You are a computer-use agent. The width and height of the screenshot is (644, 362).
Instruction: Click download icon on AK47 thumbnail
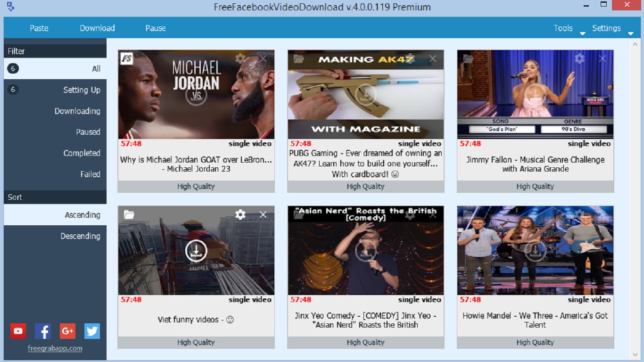pyautogui.click(x=366, y=95)
